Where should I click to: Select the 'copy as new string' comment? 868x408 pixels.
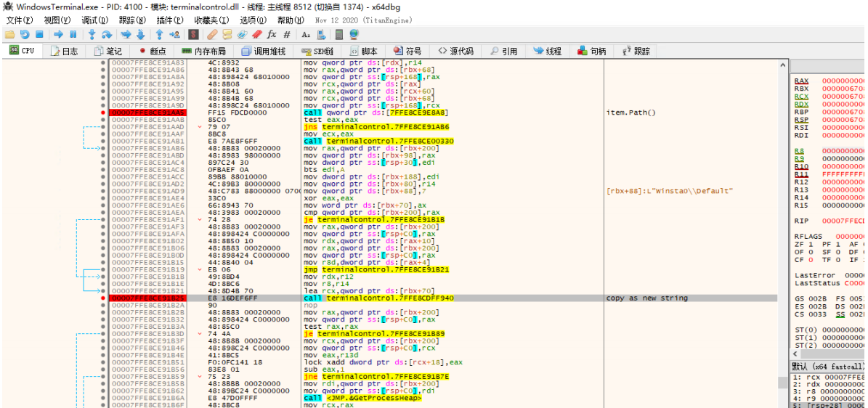click(647, 298)
